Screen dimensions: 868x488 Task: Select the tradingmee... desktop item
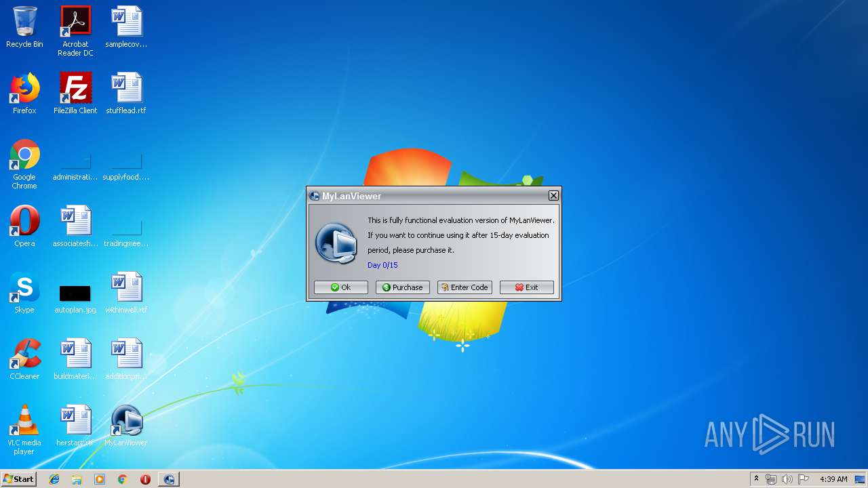tap(126, 233)
